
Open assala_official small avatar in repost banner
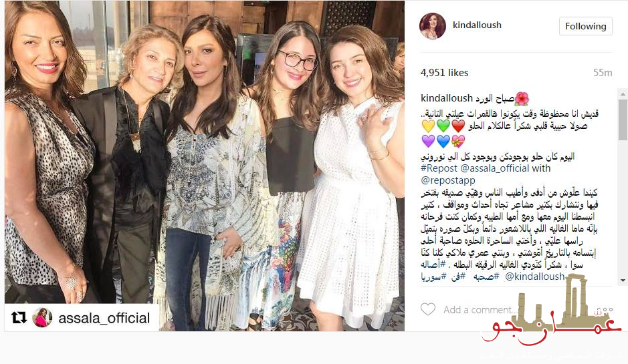pyautogui.click(x=42, y=318)
